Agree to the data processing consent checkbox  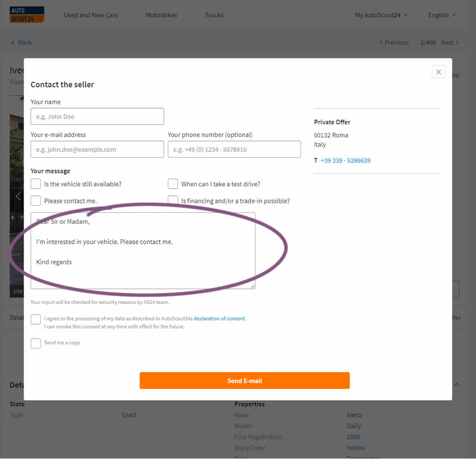[x=36, y=319]
